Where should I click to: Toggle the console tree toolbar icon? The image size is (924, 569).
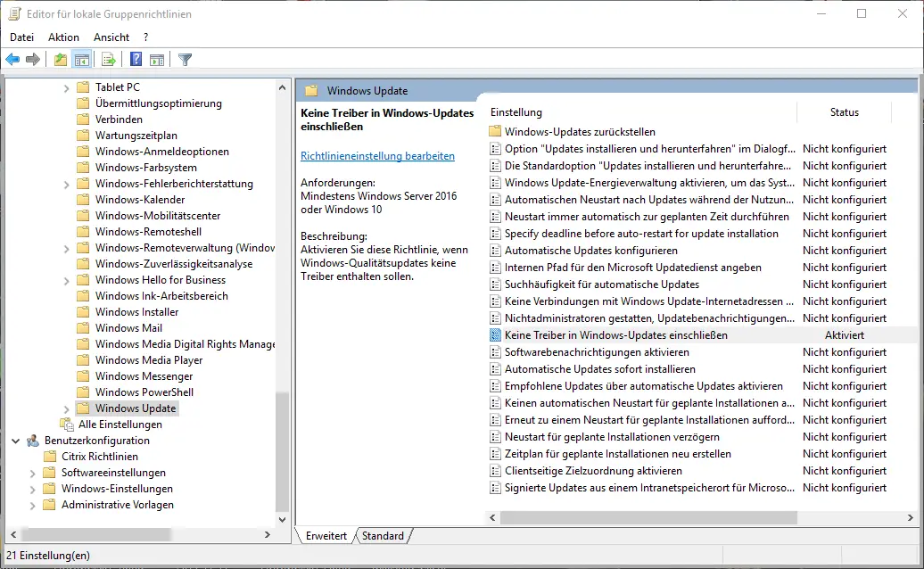[x=81, y=59]
